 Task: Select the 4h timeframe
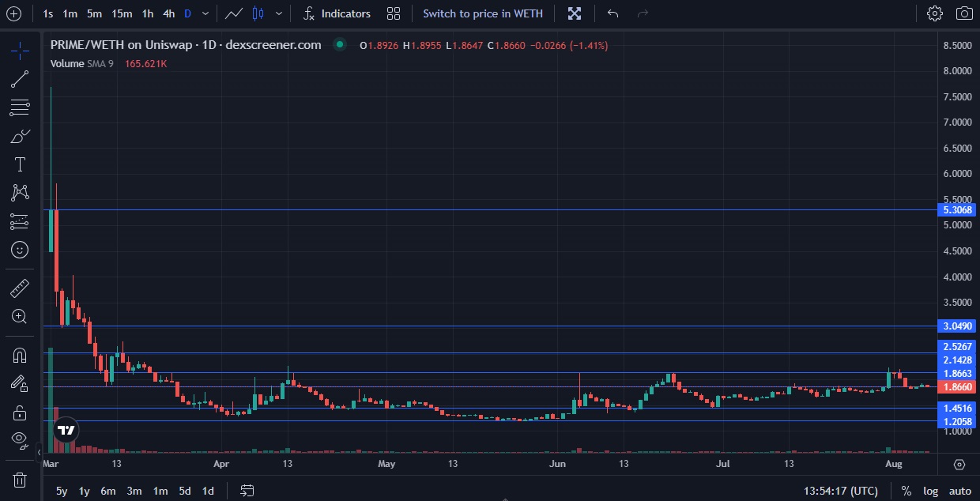point(169,13)
